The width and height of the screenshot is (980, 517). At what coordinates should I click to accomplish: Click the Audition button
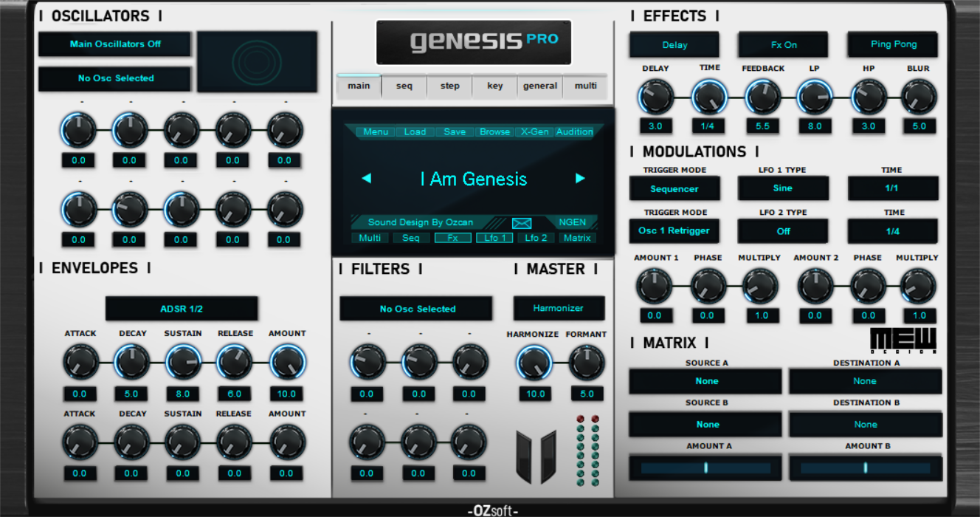pos(574,131)
